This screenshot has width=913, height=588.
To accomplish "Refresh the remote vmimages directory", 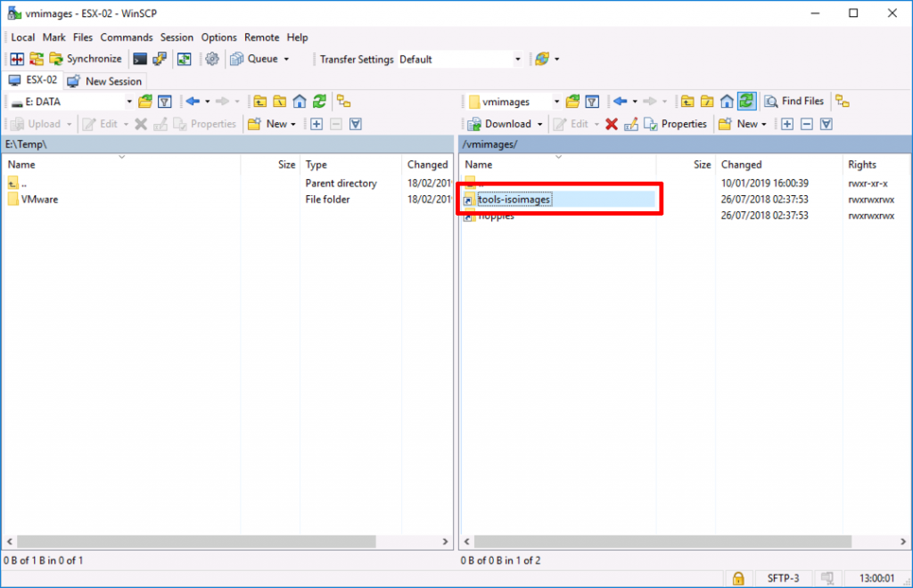I will click(746, 102).
